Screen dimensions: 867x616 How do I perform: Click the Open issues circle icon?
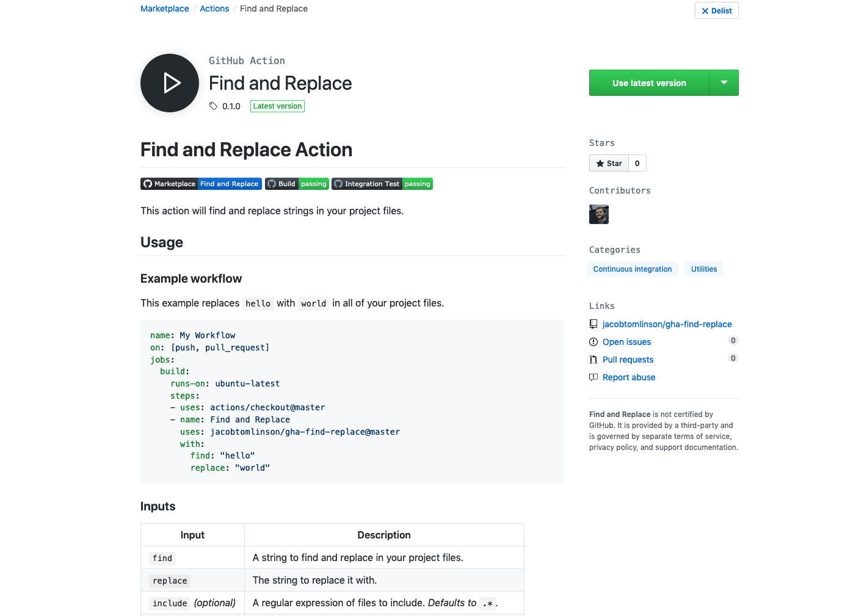593,342
